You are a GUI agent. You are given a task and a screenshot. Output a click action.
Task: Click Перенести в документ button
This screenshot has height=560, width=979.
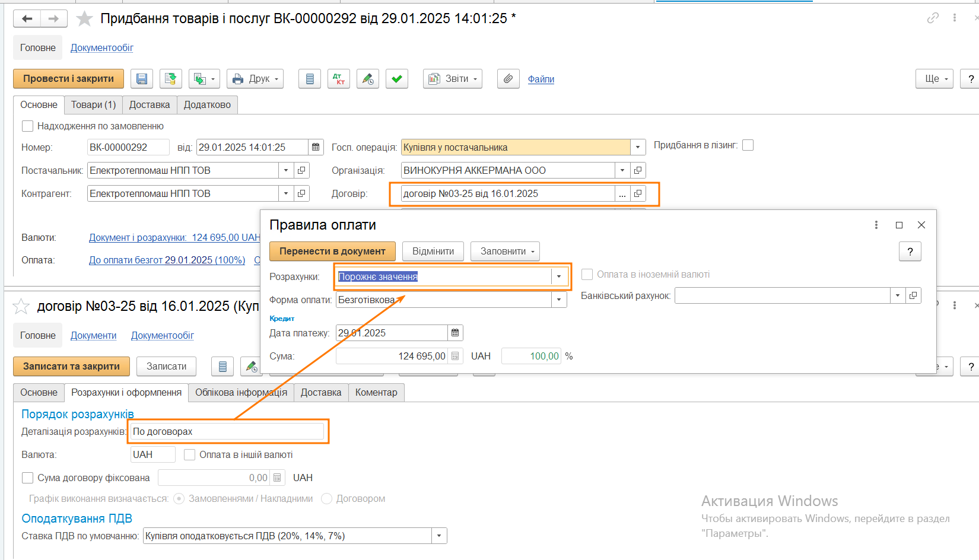point(332,251)
